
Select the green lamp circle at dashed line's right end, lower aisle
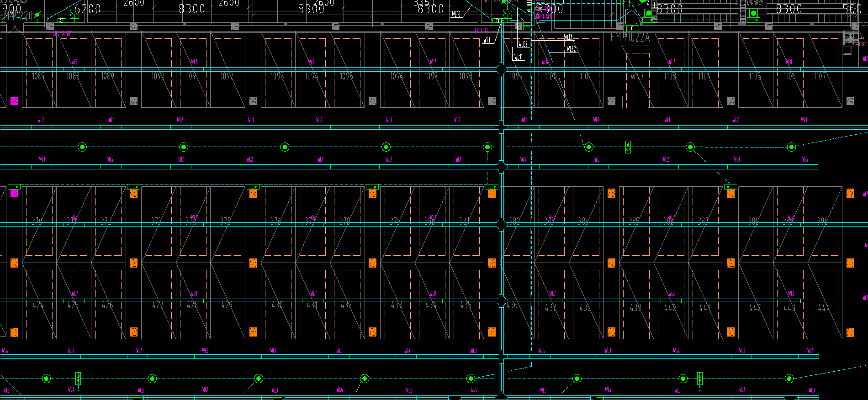point(789,379)
